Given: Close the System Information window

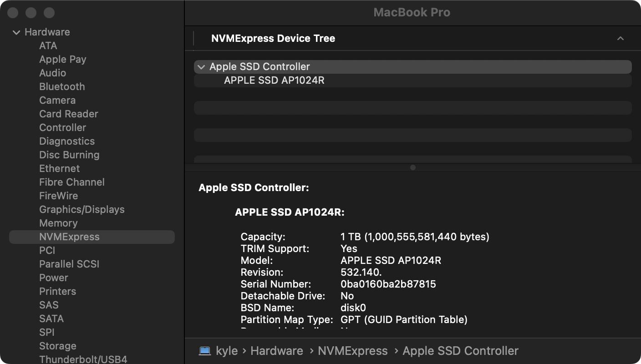Looking at the screenshot, I should pyautogui.click(x=13, y=13).
